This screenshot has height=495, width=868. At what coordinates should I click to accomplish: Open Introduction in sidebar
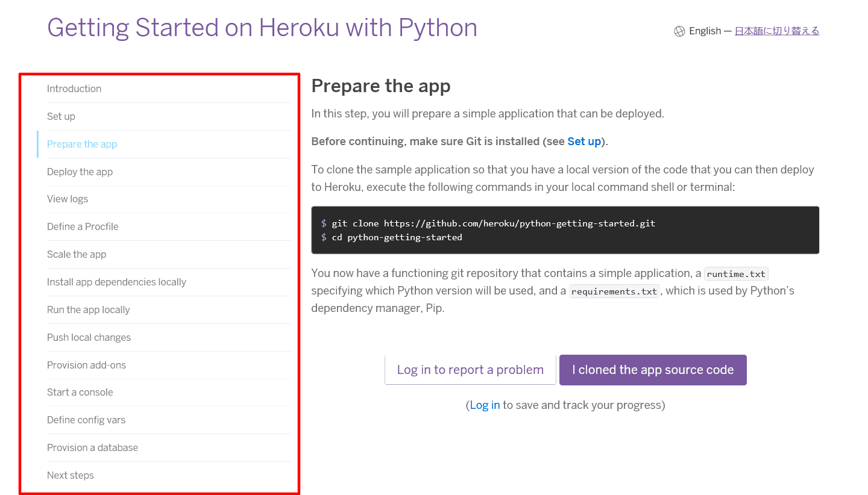coord(74,89)
